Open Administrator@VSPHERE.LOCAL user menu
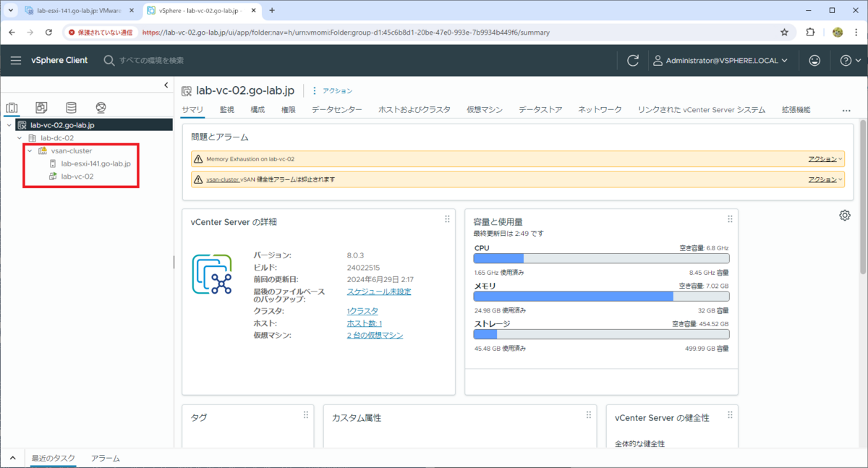 click(x=720, y=61)
